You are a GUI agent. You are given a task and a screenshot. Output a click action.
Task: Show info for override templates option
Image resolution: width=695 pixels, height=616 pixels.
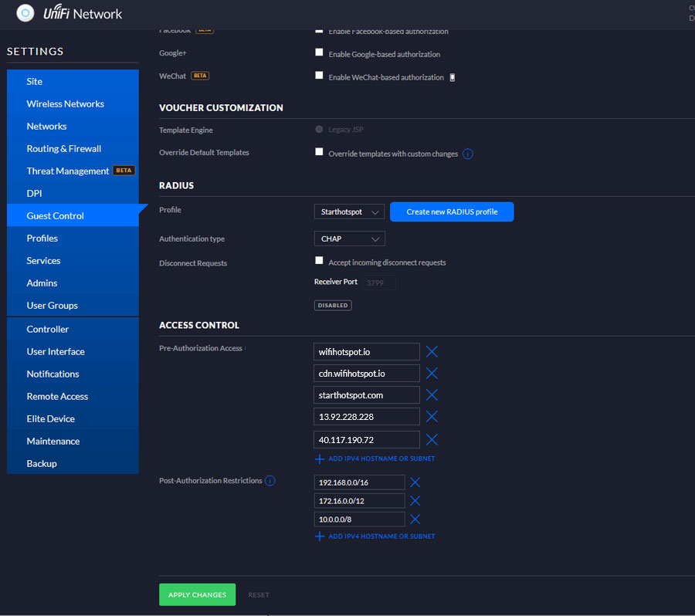(468, 154)
